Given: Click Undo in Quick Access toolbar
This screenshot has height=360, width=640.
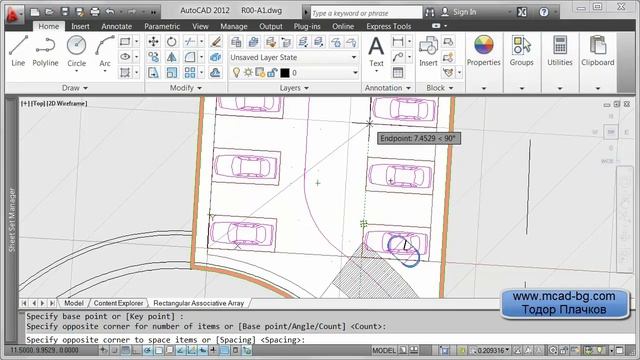Looking at the screenshot, I should pyautogui.click(x=110, y=12).
